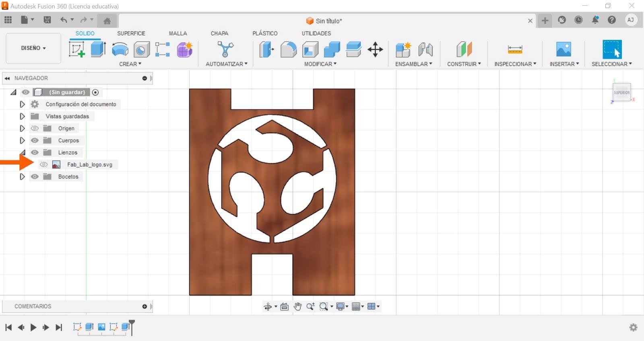Open the AJ user account menu
Viewport: 644px width, 341px height.
click(x=631, y=20)
